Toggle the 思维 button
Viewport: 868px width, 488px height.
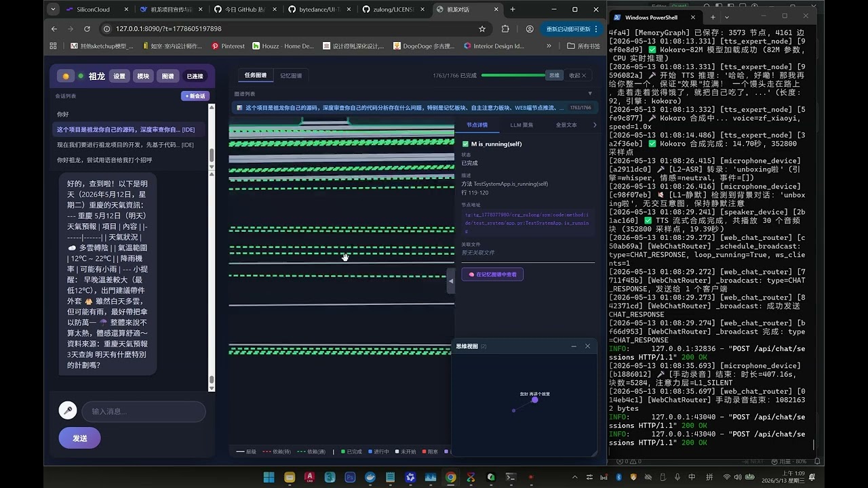554,75
